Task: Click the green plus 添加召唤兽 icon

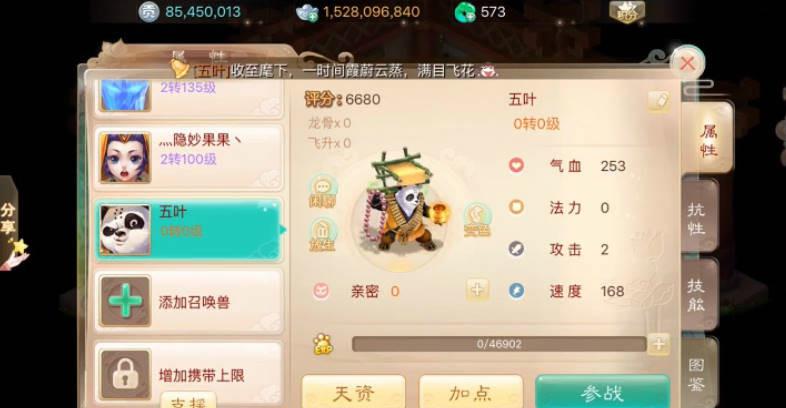Action: click(125, 301)
